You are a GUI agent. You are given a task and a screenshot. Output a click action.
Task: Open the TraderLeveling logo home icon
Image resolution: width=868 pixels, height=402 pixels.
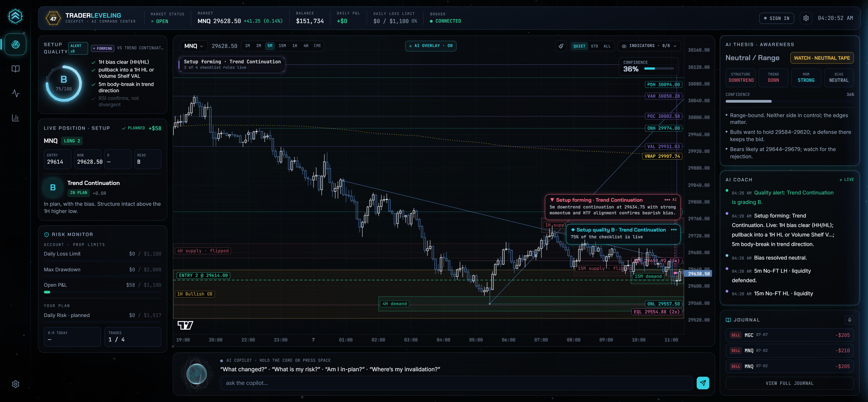pyautogui.click(x=16, y=16)
